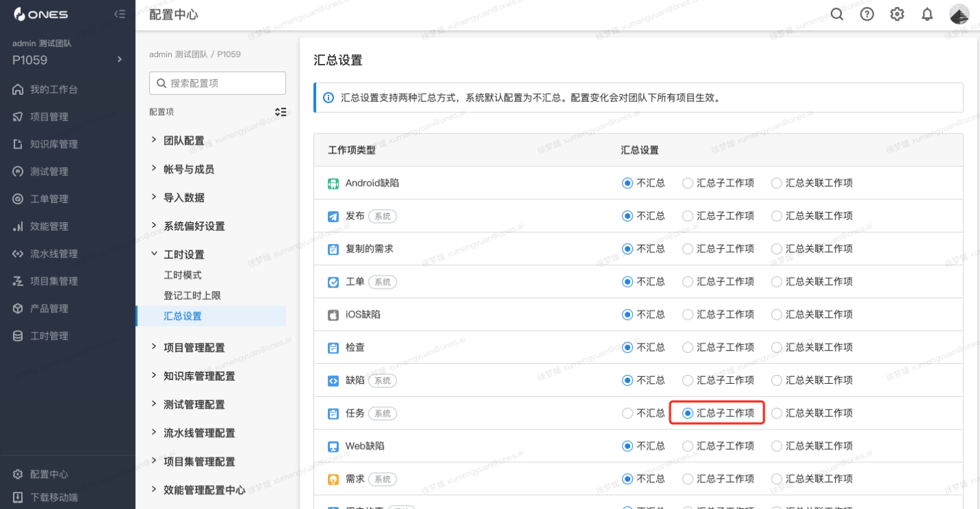This screenshot has width=980, height=509.
Task: Click the Android缺陷 work item icon
Action: tap(333, 184)
